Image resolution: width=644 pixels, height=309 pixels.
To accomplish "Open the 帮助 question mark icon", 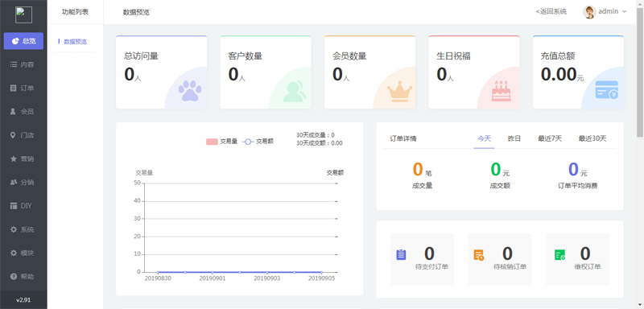I will tap(14, 277).
